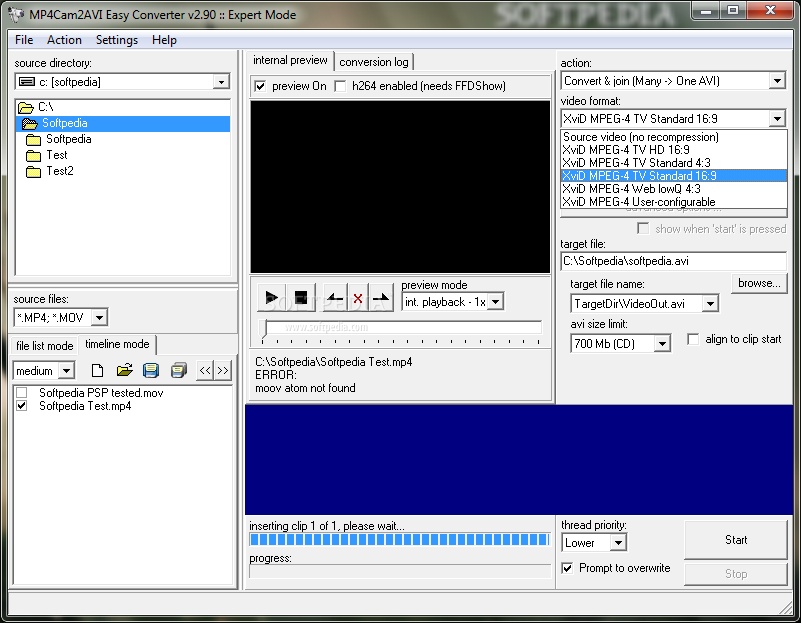Screen dimensions: 801x623
Task: Choose 'XviD MPEG-4 User-configurable' option
Action: [674, 202]
